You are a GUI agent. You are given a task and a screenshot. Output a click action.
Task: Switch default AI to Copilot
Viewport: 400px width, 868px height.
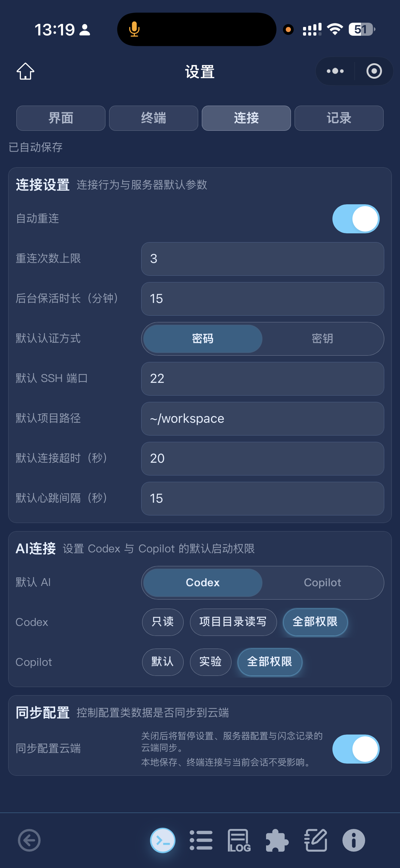(322, 582)
